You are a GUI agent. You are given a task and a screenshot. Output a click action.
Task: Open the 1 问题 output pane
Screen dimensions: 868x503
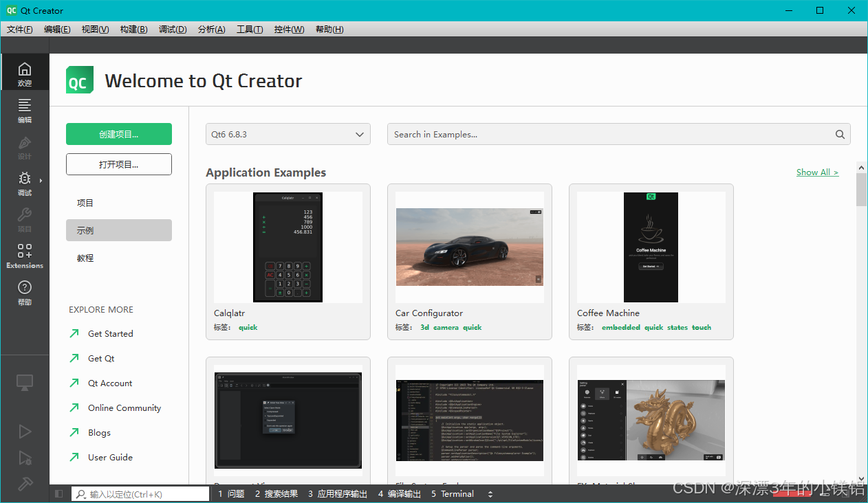click(x=231, y=493)
